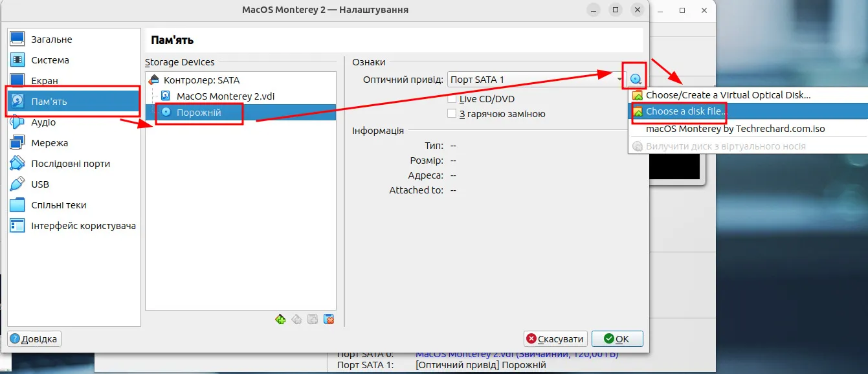Close the background VirtualBox window
Viewport: 868px width, 374px height.
(704, 11)
